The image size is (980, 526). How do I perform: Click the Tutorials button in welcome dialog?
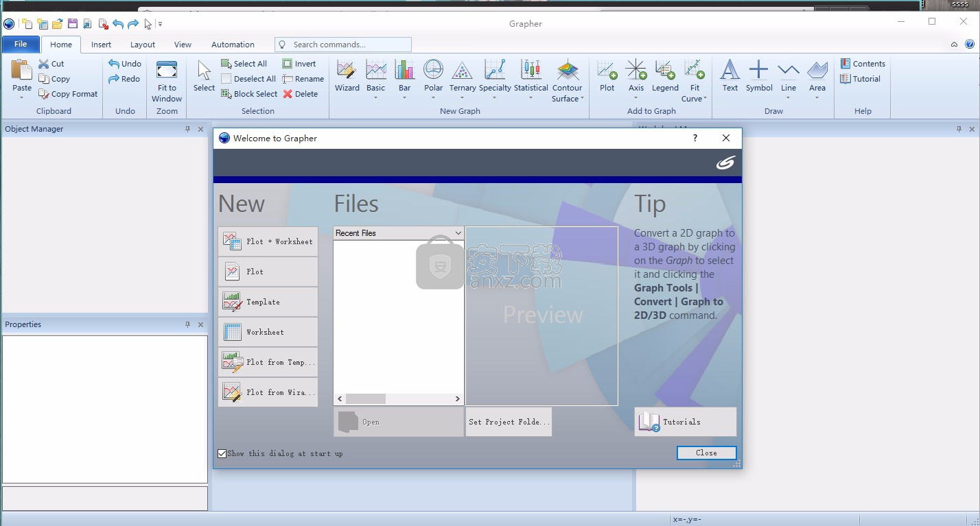coord(686,422)
